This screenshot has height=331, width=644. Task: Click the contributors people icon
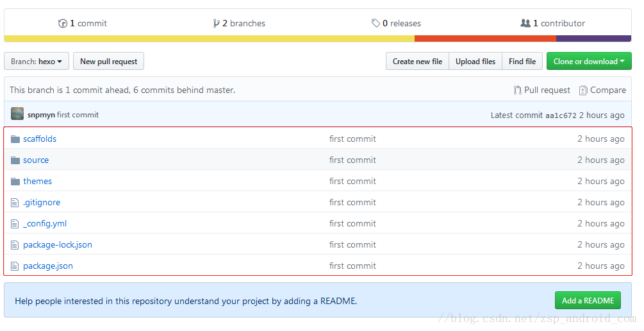point(525,23)
